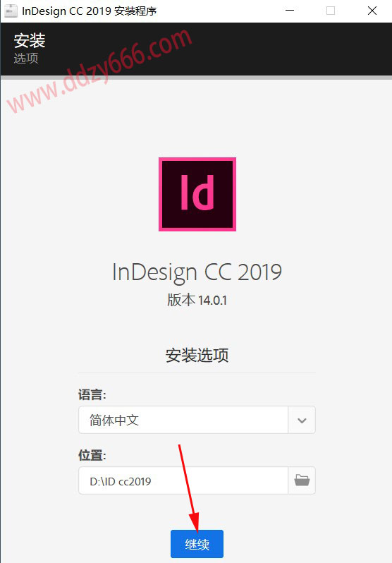Click the 语言: label
Viewport: 392px width, 563px height.
pos(92,394)
